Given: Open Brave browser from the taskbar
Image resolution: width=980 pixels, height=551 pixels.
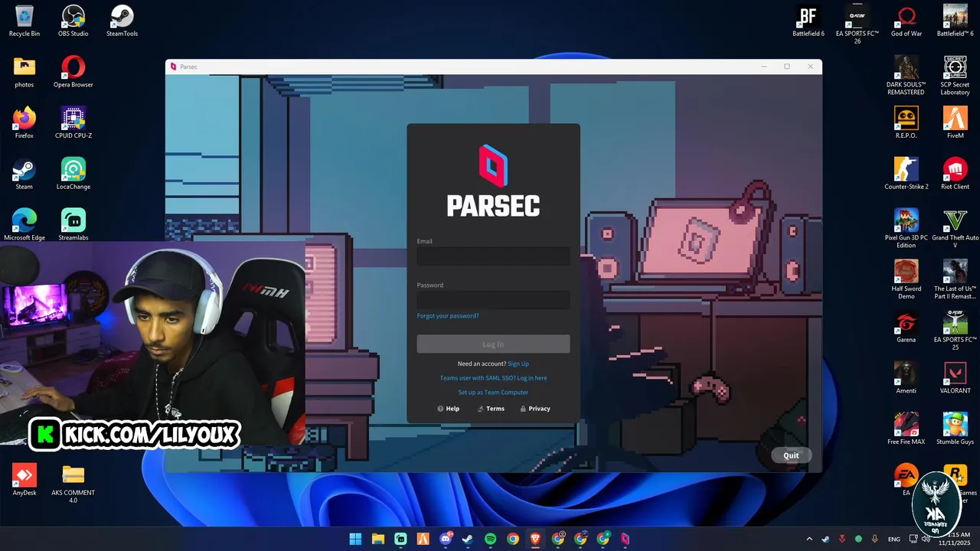Looking at the screenshot, I should 535,539.
